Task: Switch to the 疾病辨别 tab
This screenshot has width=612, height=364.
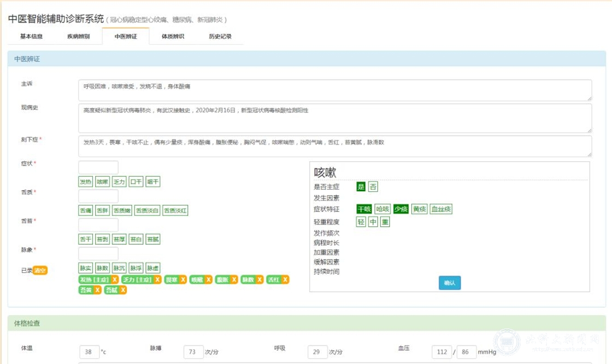Action: 79,36
